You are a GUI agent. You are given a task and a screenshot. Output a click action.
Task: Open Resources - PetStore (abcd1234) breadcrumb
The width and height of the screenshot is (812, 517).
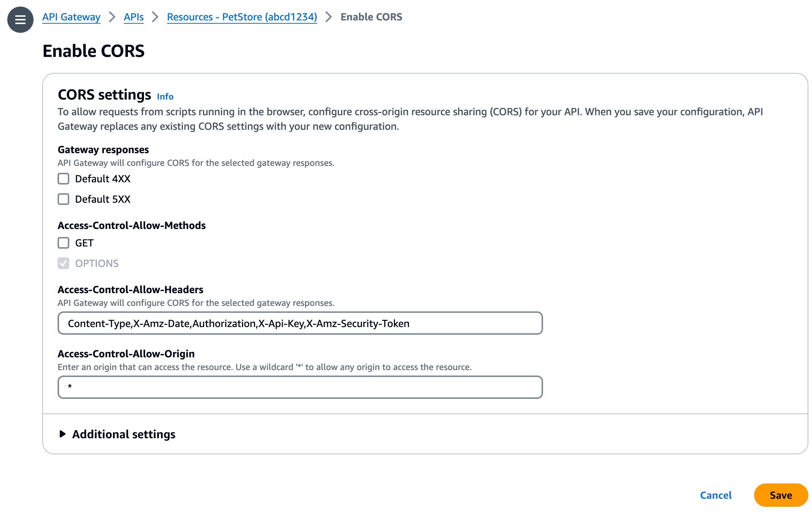[x=242, y=17]
